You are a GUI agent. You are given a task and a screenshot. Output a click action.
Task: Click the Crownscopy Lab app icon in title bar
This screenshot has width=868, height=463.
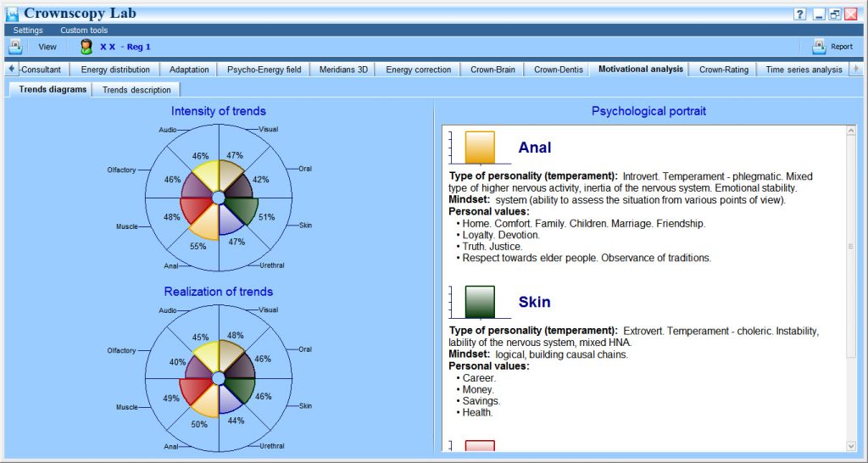coord(12,14)
